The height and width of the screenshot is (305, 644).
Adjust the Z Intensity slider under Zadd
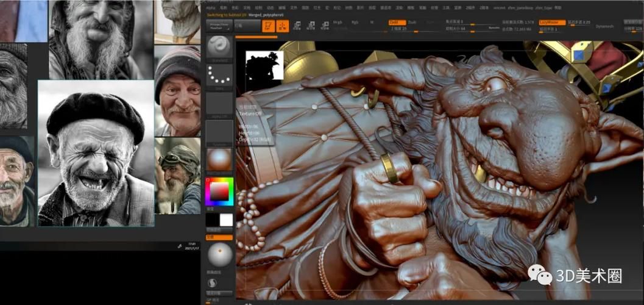click(x=415, y=30)
